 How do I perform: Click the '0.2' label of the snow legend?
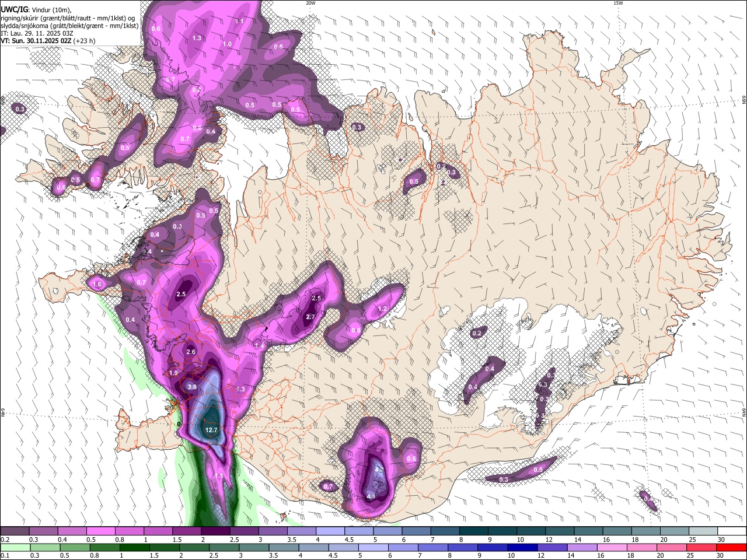click(x=4, y=540)
